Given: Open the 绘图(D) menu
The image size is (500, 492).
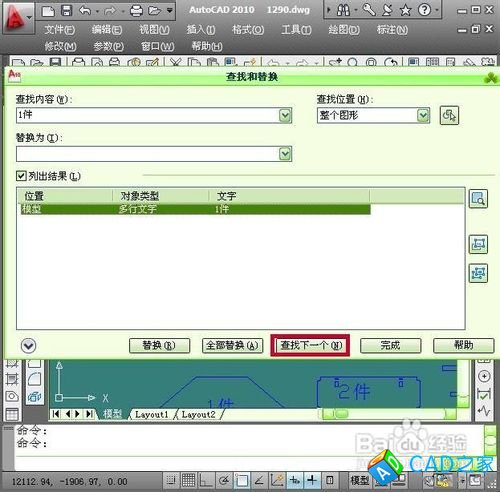Looking at the screenshot, I should 344,30.
